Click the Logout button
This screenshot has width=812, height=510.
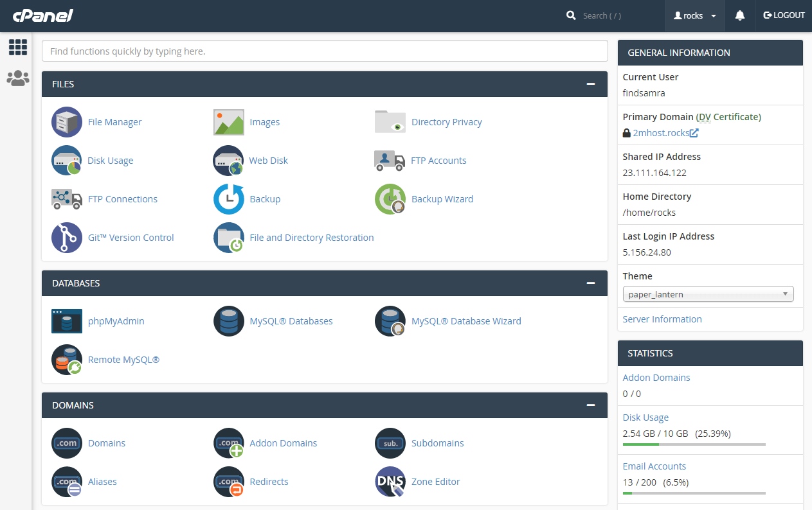784,15
